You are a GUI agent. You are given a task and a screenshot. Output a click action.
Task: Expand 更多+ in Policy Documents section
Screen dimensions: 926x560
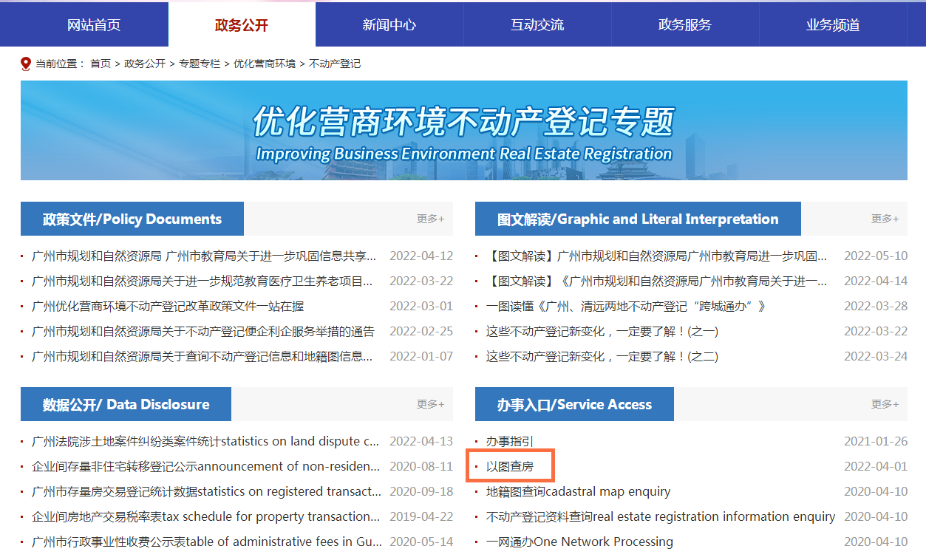pyautogui.click(x=430, y=219)
